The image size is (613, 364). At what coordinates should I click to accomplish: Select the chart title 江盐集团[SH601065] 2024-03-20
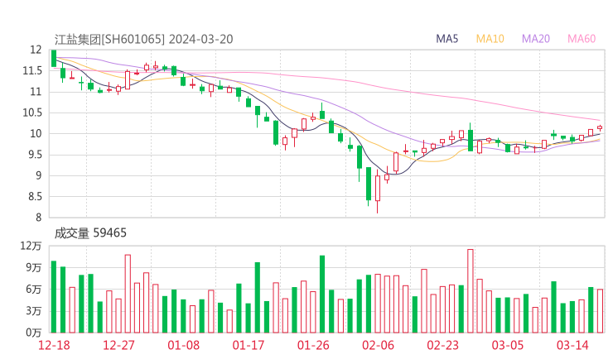pyautogui.click(x=143, y=39)
